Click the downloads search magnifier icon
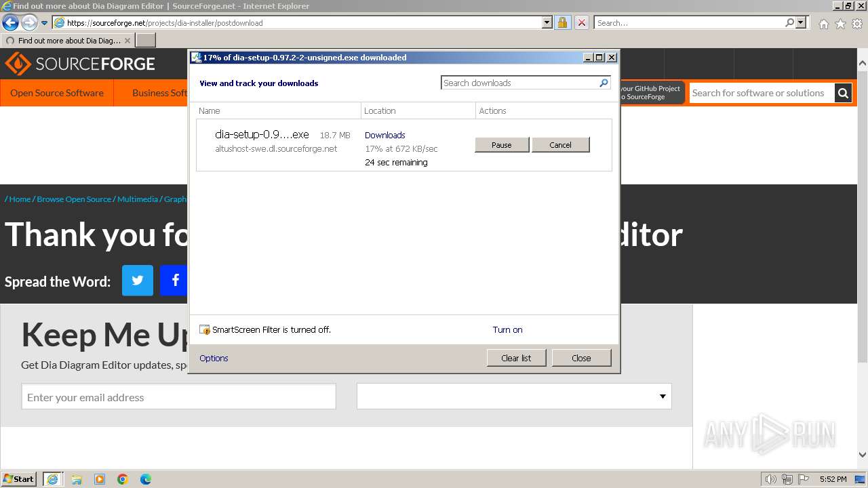 604,83
